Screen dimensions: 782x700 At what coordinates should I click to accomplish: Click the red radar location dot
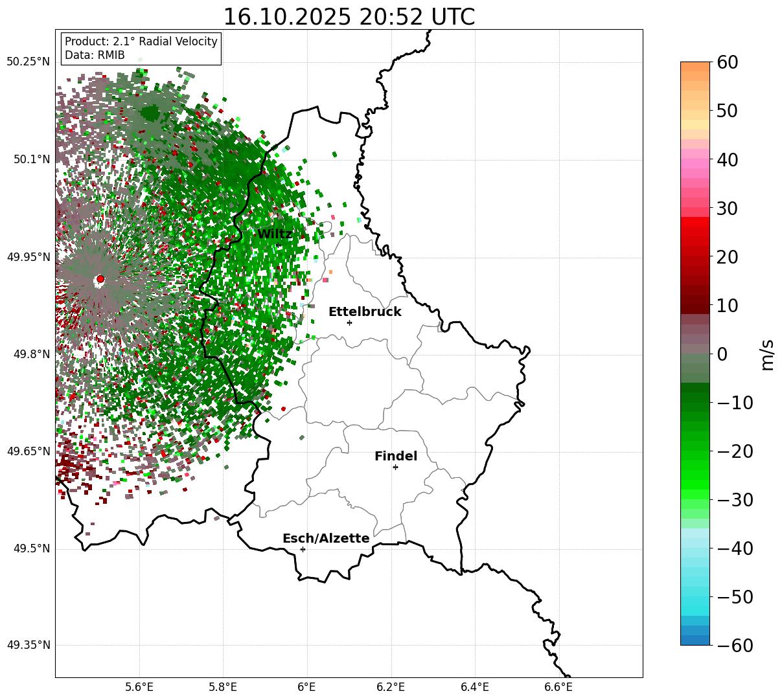pos(100,279)
